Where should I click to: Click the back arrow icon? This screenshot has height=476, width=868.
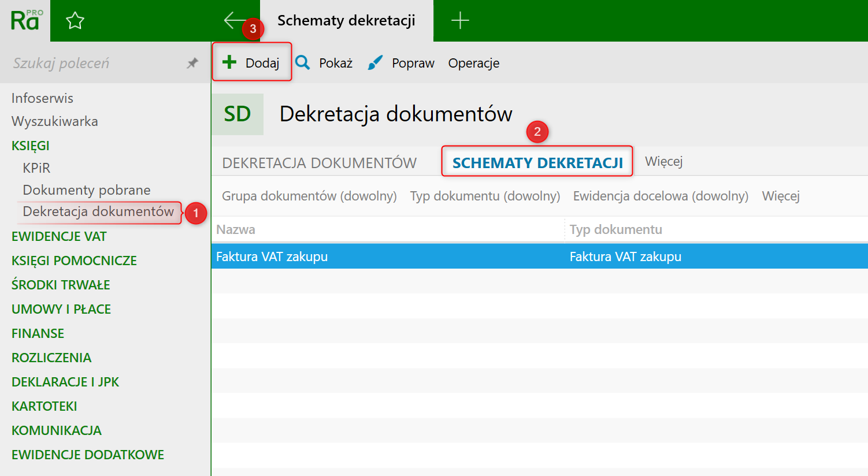pyautogui.click(x=233, y=20)
